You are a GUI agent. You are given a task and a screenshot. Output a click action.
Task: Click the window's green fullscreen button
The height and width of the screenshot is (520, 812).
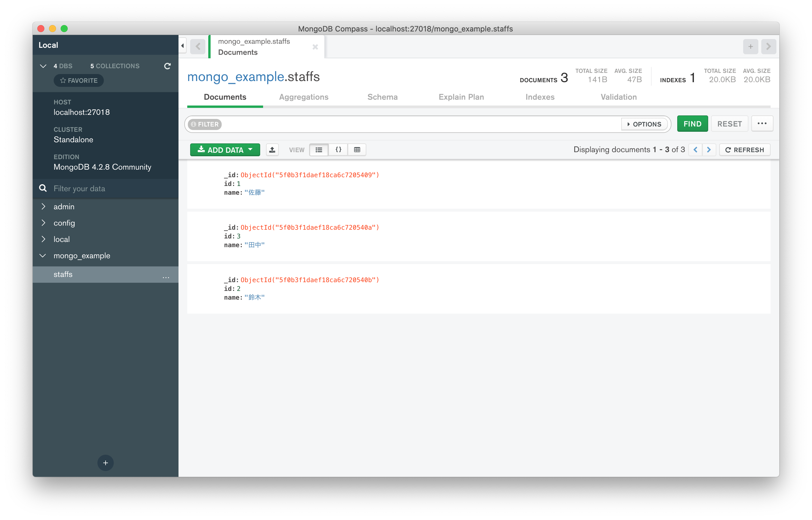[64, 28]
